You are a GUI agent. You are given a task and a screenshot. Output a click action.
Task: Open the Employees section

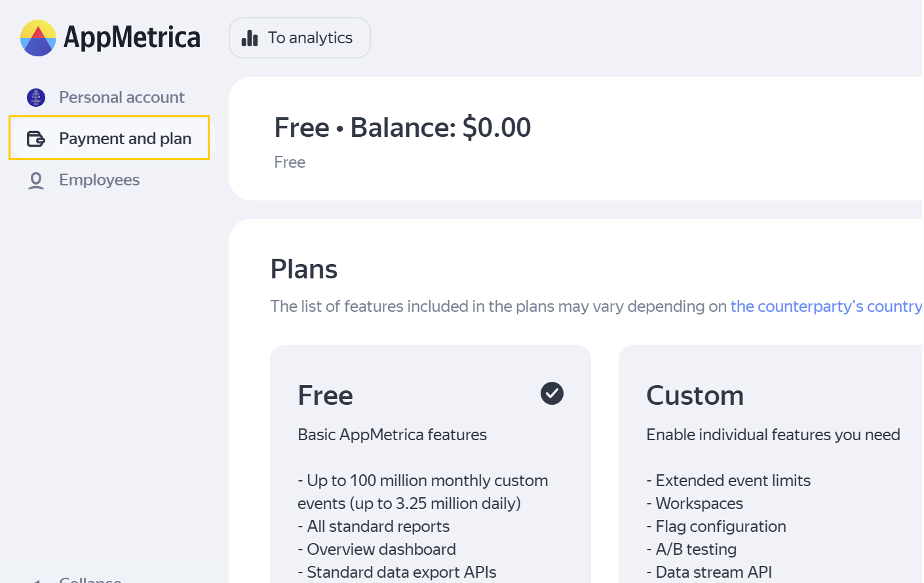99,180
